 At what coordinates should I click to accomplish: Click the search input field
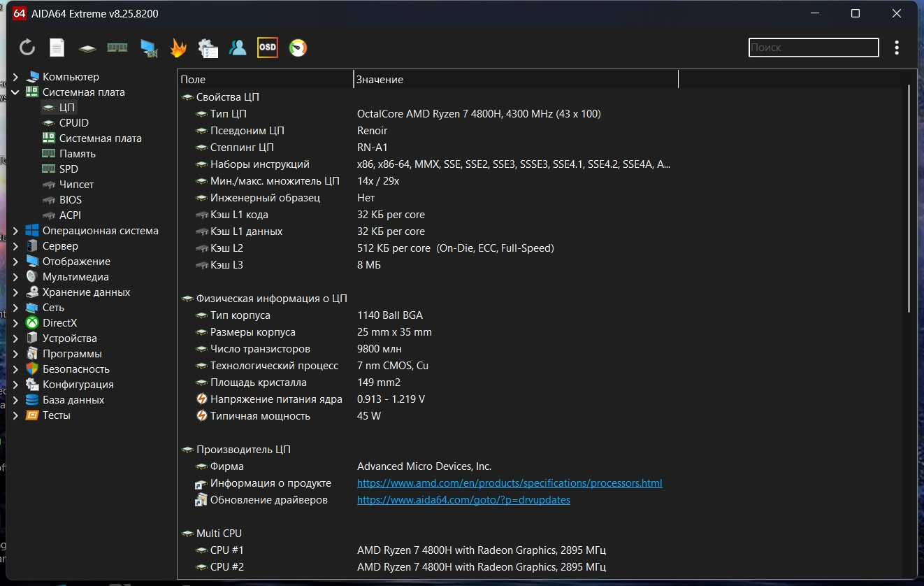click(x=813, y=48)
